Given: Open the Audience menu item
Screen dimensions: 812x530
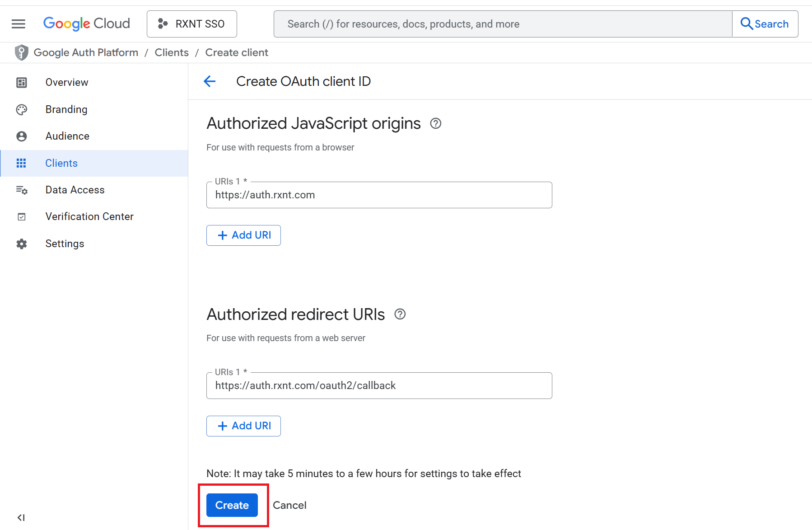Looking at the screenshot, I should [x=67, y=136].
